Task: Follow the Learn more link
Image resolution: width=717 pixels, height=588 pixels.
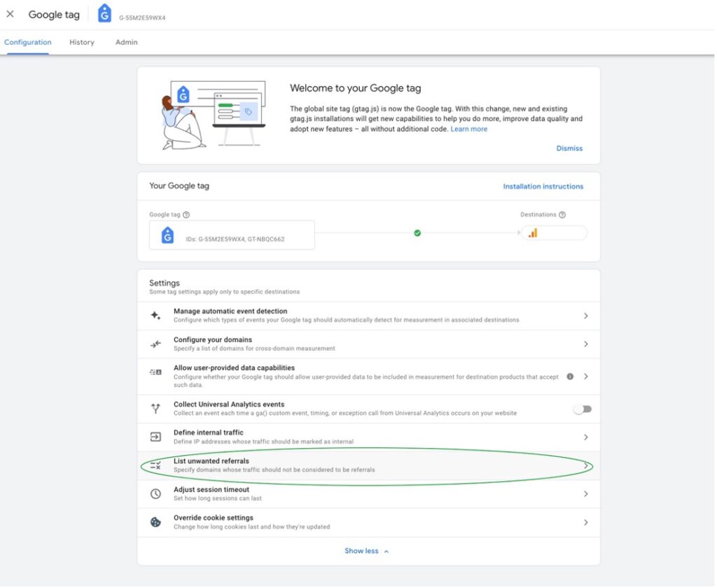Action: 468,129
